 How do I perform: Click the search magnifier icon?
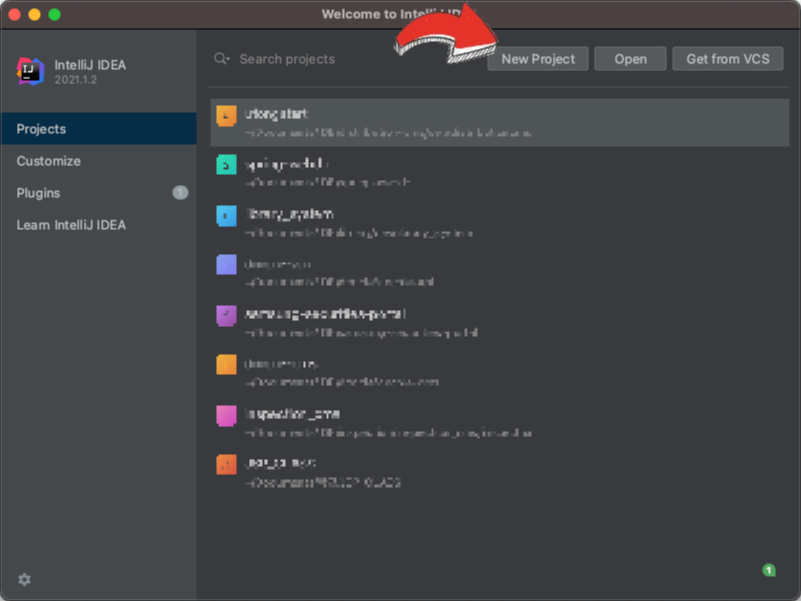coord(222,59)
